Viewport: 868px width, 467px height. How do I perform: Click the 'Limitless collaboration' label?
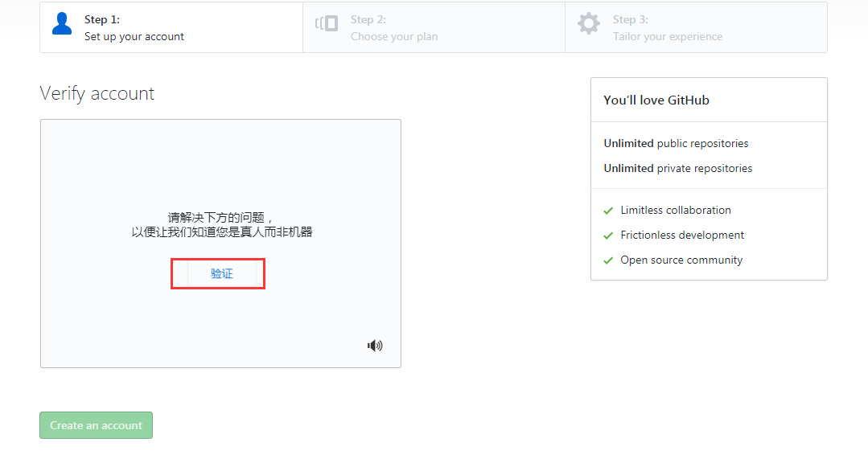pyautogui.click(x=676, y=210)
